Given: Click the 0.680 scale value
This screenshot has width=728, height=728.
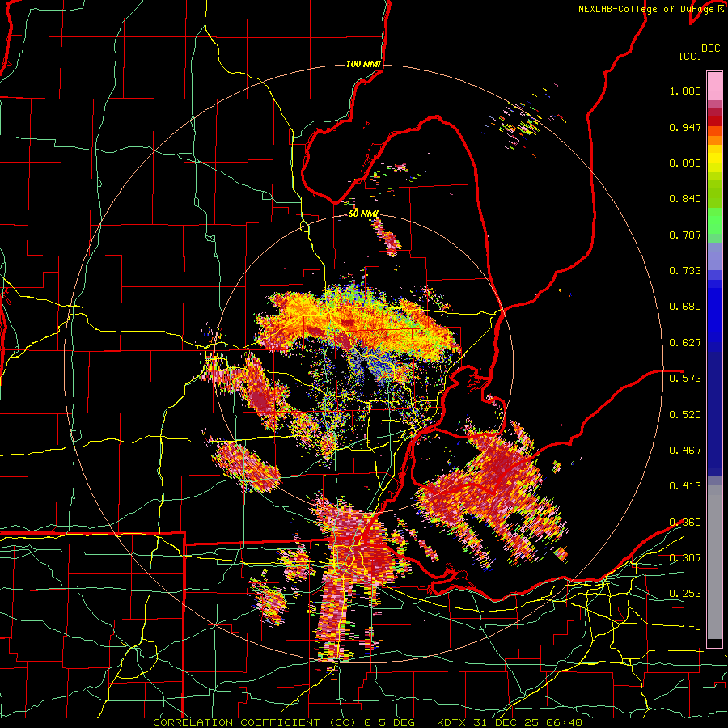Looking at the screenshot, I should [x=685, y=307].
